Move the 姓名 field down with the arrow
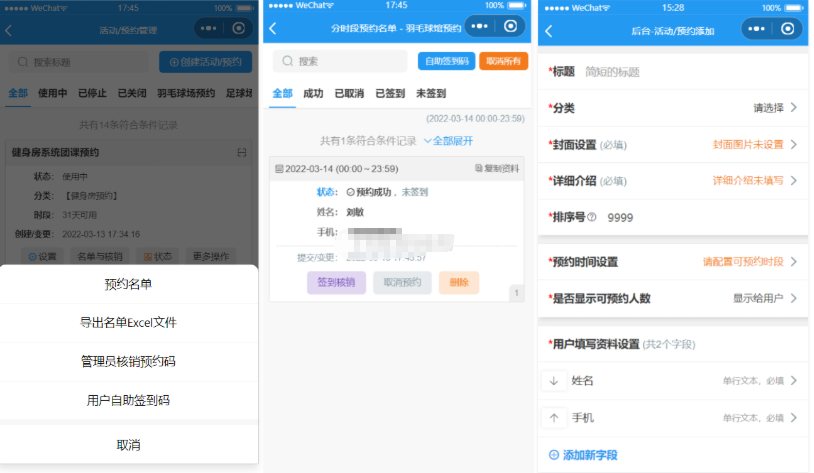 coord(553,381)
